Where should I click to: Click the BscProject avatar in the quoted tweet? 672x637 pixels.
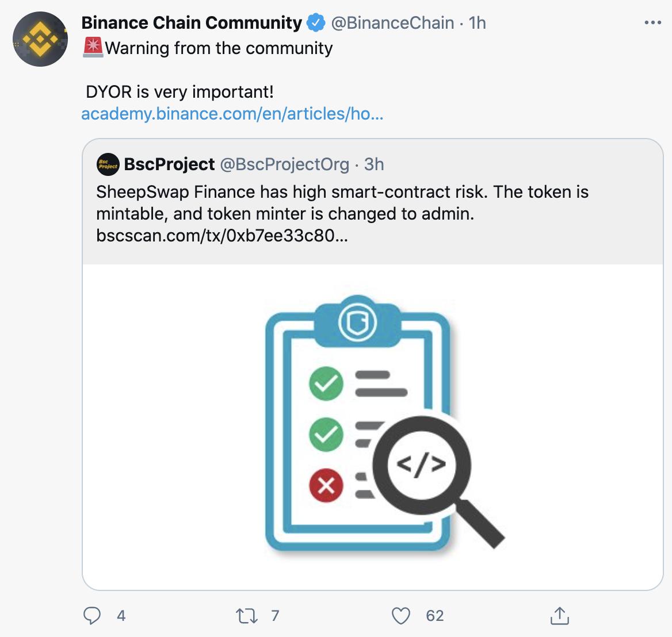click(107, 164)
